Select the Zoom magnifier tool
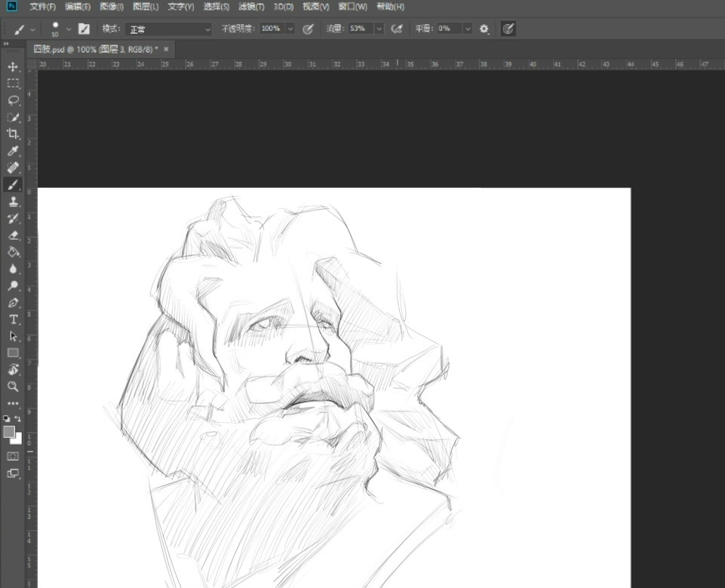The height and width of the screenshot is (588, 725). point(13,387)
